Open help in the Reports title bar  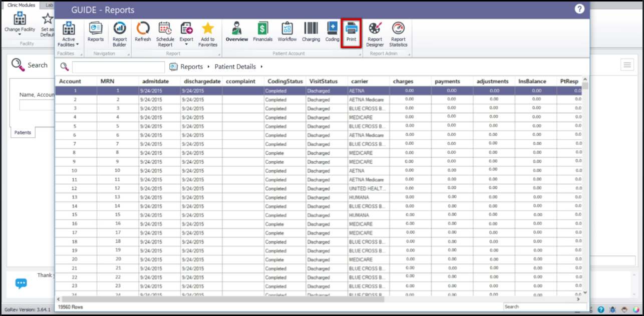579,9
